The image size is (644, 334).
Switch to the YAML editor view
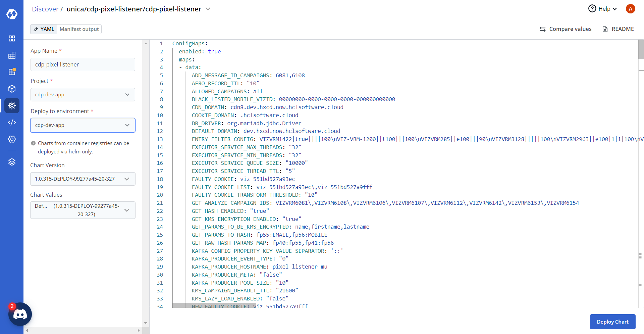click(44, 29)
